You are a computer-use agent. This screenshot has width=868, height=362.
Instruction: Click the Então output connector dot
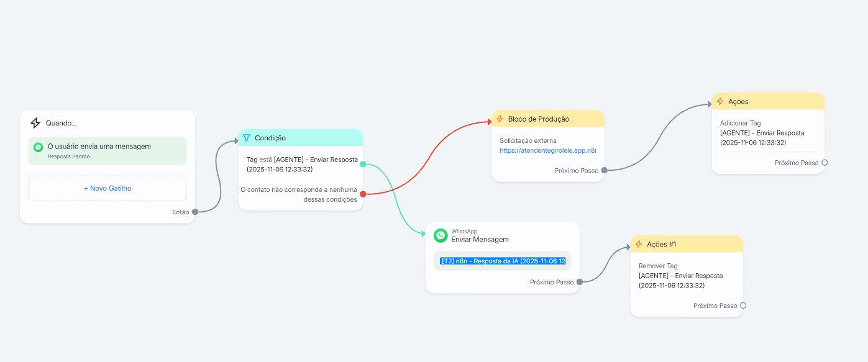pyautogui.click(x=195, y=212)
